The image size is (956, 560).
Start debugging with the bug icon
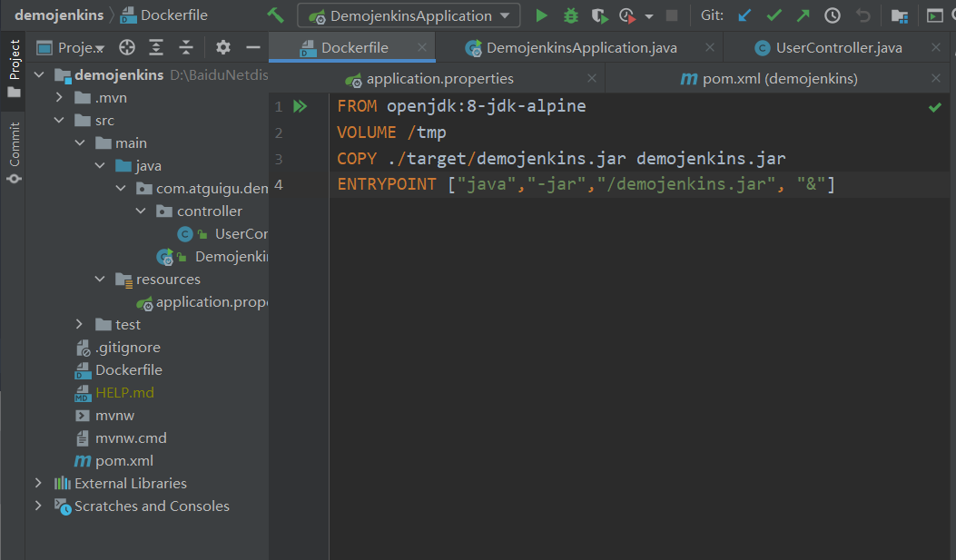coord(571,15)
